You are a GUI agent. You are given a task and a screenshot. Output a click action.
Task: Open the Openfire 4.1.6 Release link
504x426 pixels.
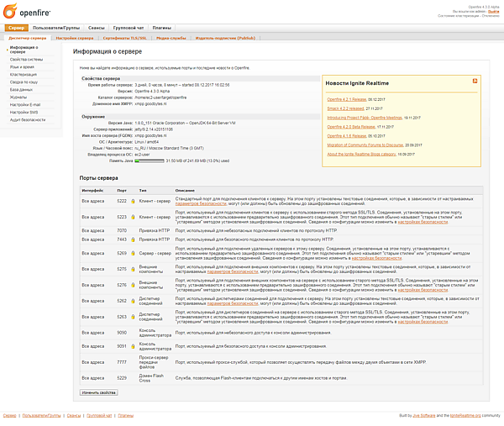coord(346,136)
